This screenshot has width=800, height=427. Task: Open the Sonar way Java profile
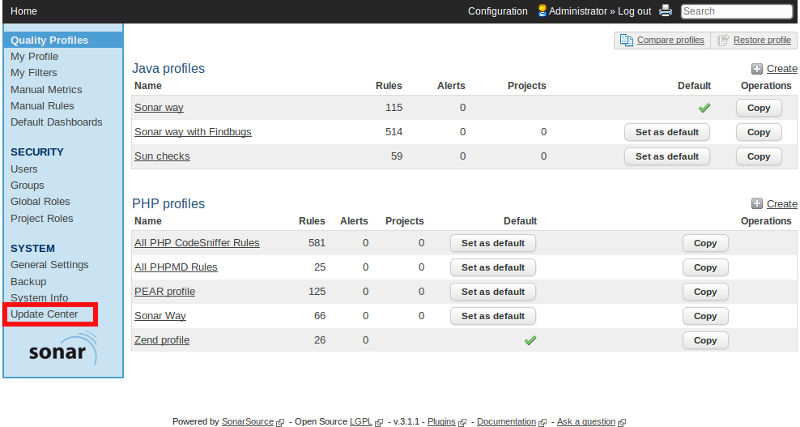pyautogui.click(x=158, y=108)
